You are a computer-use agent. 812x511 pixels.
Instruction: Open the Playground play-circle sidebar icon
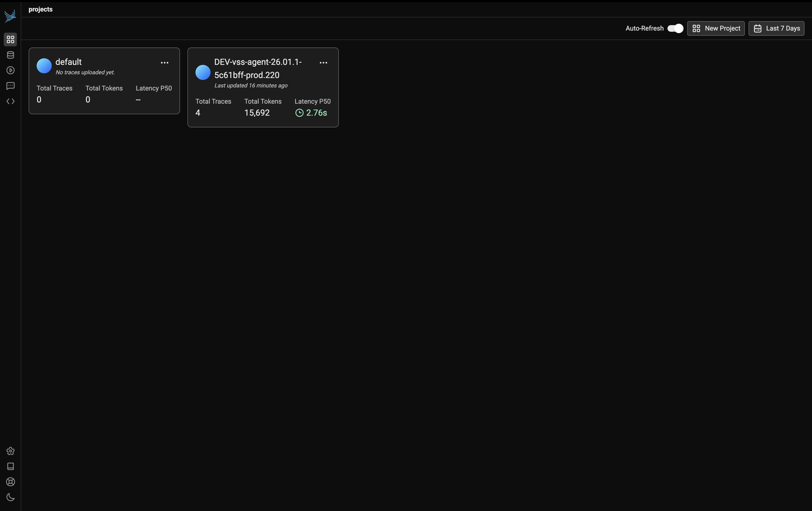click(10, 70)
